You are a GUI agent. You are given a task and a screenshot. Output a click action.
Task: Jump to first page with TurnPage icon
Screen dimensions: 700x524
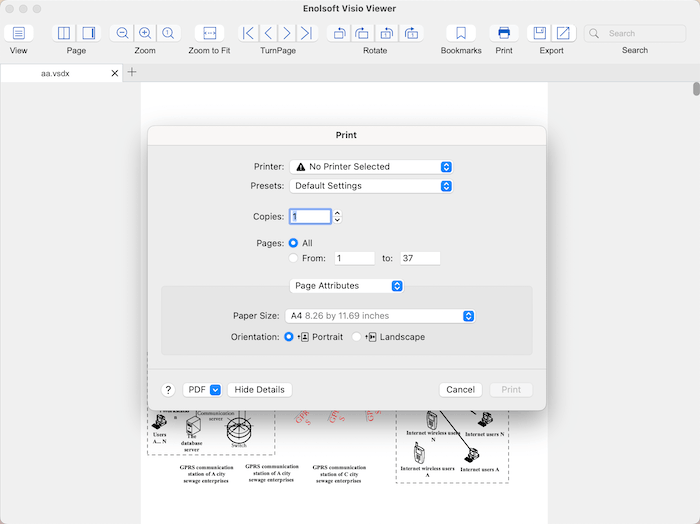coord(249,33)
